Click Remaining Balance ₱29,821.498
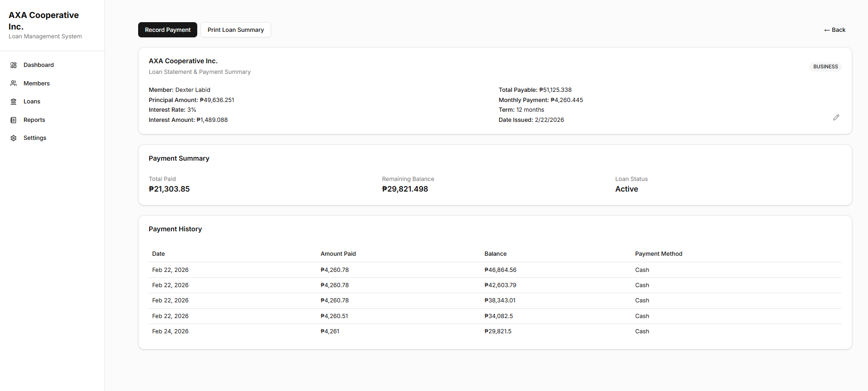Viewport: 868px width, 391px height. click(x=405, y=189)
